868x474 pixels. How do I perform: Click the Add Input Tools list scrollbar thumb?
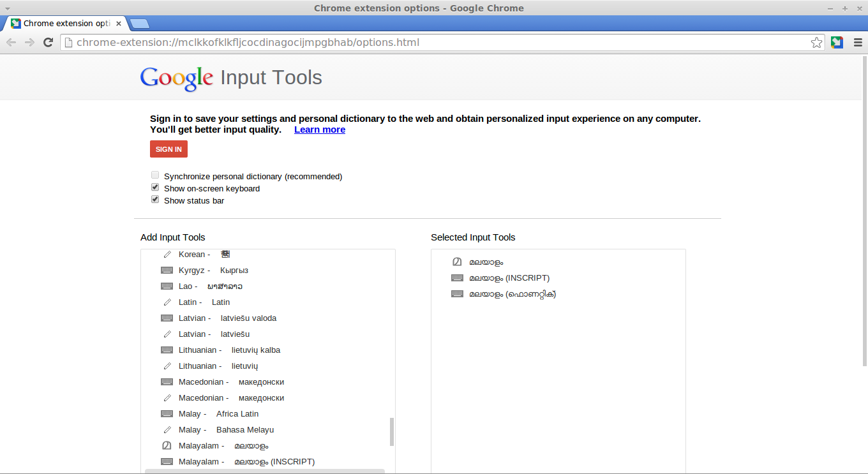coord(392,432)
